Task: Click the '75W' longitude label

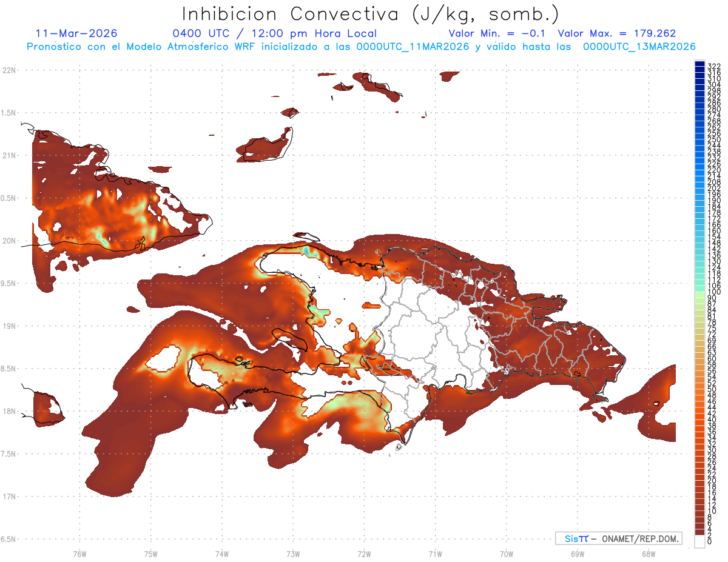Action: pos(150,554)
